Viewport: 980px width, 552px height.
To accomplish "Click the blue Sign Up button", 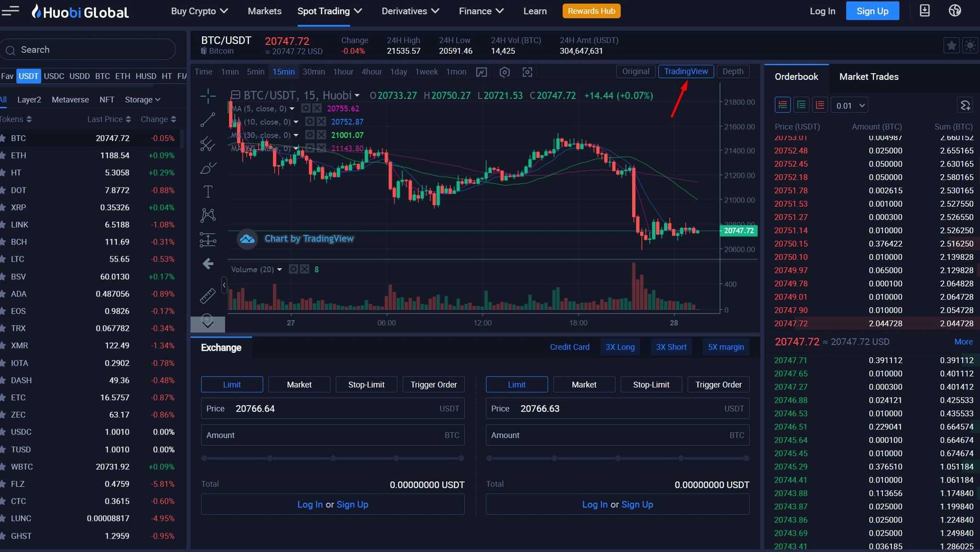I will tap(872, 11).
